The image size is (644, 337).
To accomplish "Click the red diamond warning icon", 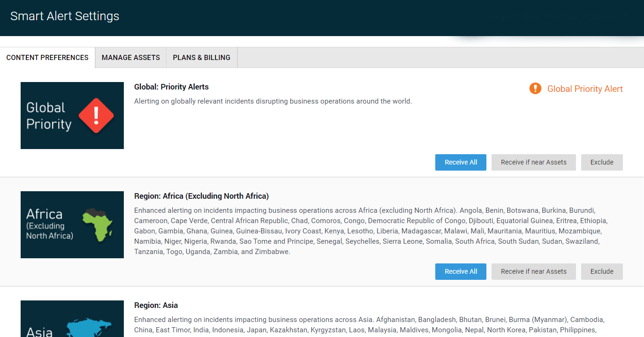I will tap(96, 115).
